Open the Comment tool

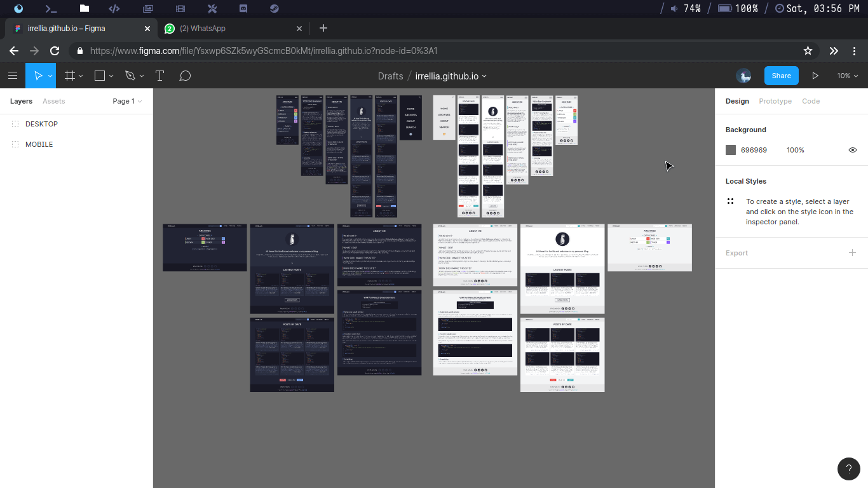pos(185,76)
